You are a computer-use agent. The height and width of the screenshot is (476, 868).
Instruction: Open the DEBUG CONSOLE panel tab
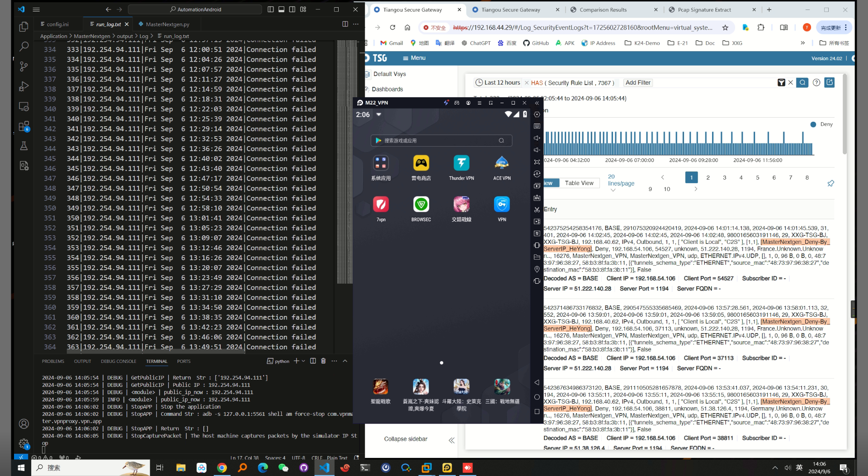[118, 362]
